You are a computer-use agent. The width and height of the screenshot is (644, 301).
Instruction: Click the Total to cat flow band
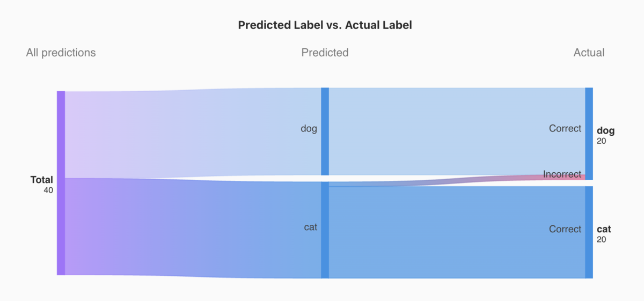[193, 228]
